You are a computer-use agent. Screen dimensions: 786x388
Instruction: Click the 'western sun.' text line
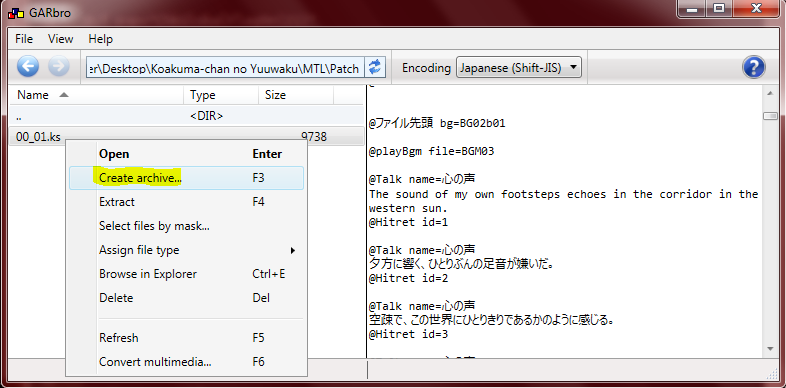408,208
